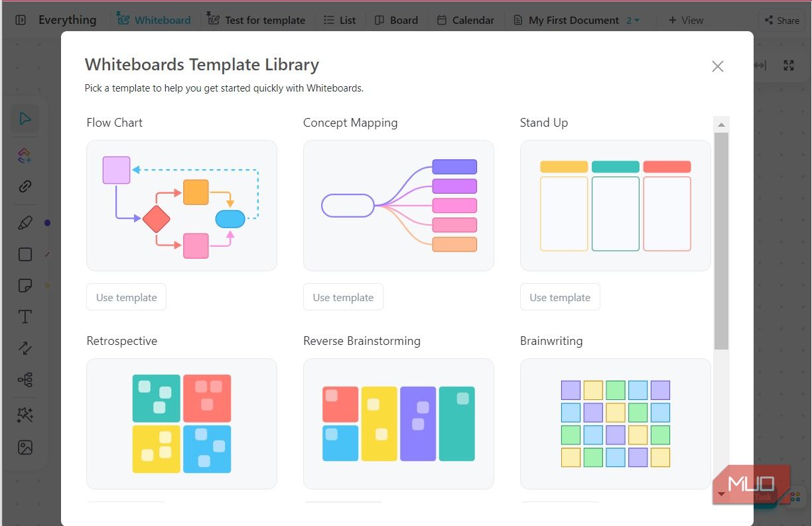Viewport: 812px width, 526px height.
Task: Click the fit-to-width icon
Action: 760,65
